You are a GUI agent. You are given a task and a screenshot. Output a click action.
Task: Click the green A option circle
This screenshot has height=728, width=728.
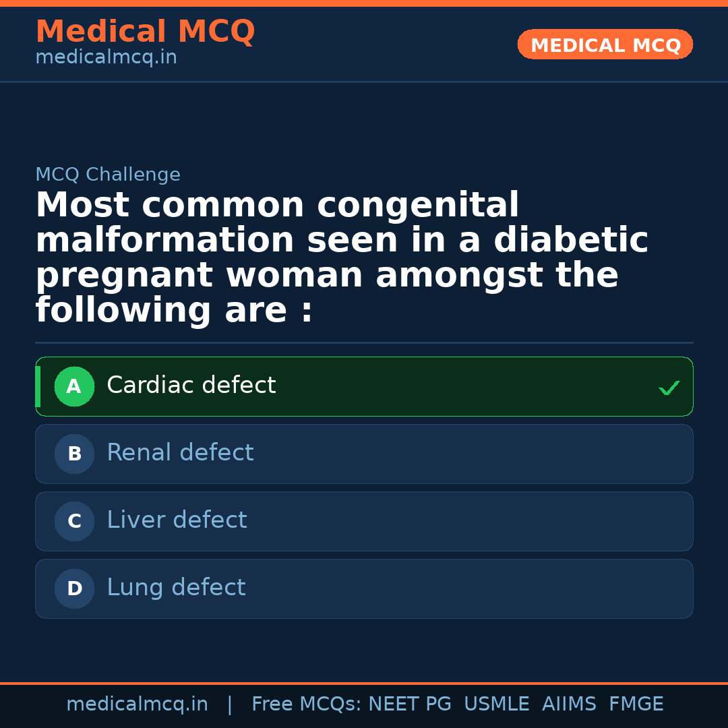pyautogui.click(x=74, y=387)
